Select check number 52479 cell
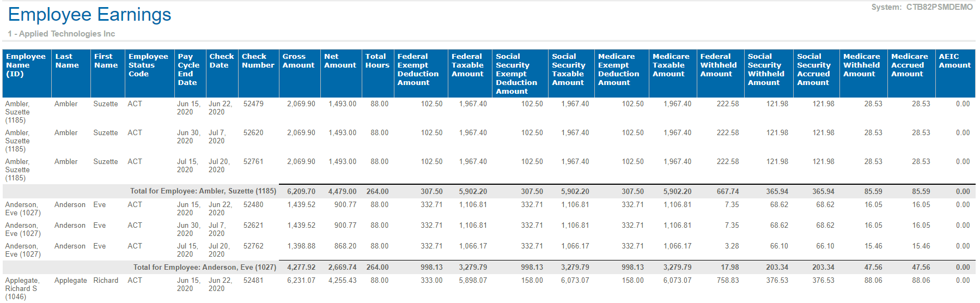The width and height of the screenshot is (980, 303). click(253, 104)
